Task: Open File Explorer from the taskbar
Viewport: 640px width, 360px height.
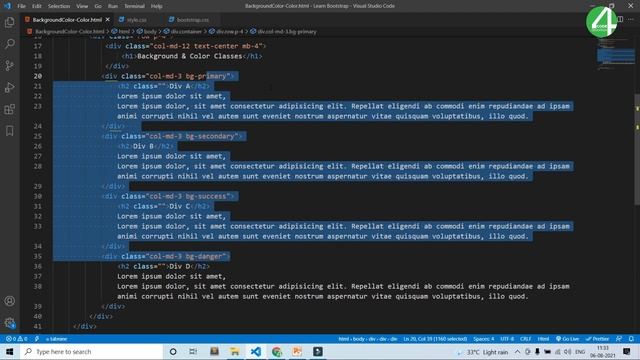Action: click(x=235, y=351)
